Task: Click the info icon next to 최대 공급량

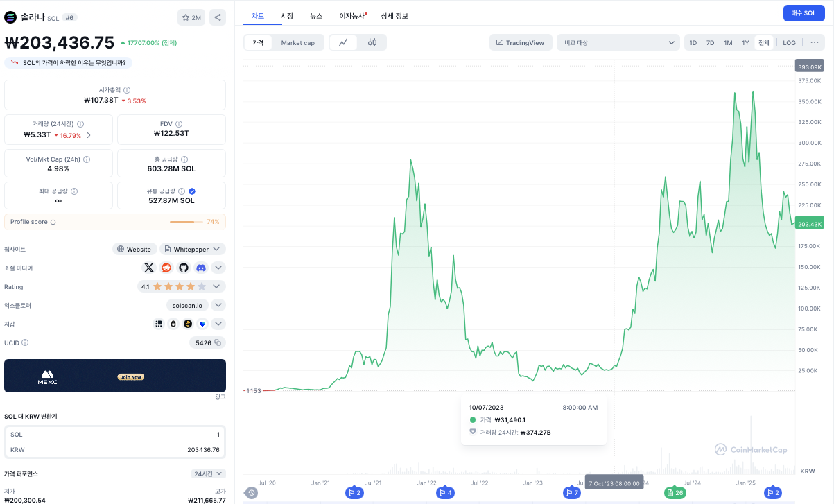Action: [74, 191]
